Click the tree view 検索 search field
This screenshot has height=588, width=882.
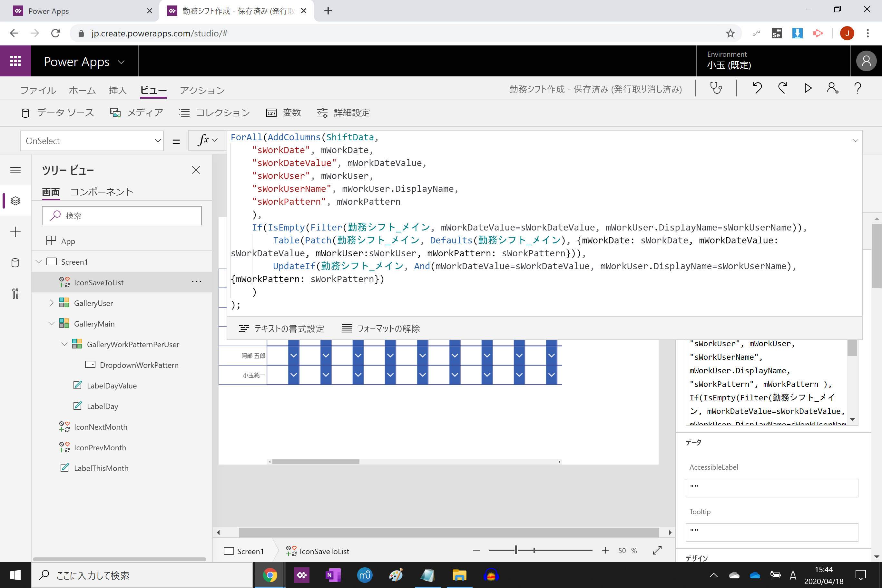coord(122,216)
